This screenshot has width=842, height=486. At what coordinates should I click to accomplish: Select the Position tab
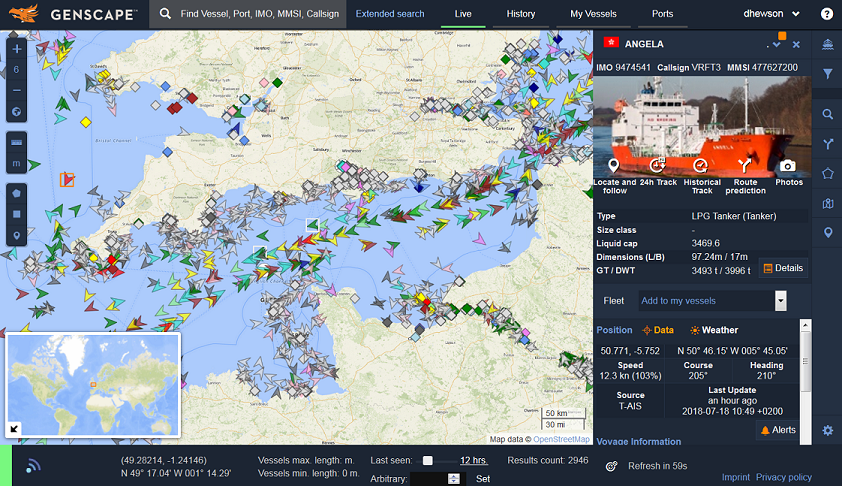614,330
